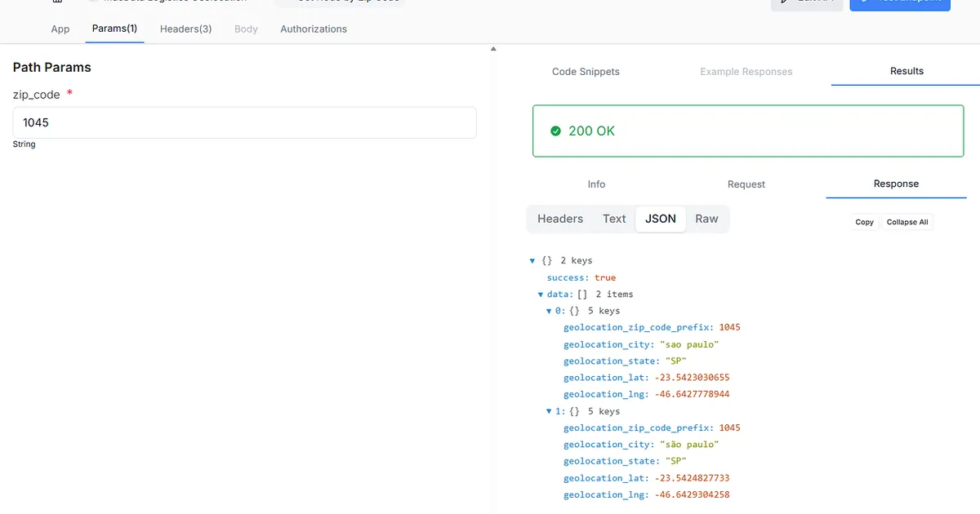This screenshot has height=514, width=980.
Task: Select the Results tab
Action: click(x=906, y=71)
